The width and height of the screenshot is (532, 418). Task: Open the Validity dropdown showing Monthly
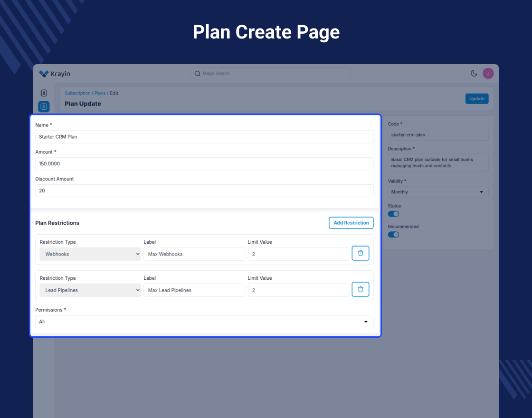(437, 191)
